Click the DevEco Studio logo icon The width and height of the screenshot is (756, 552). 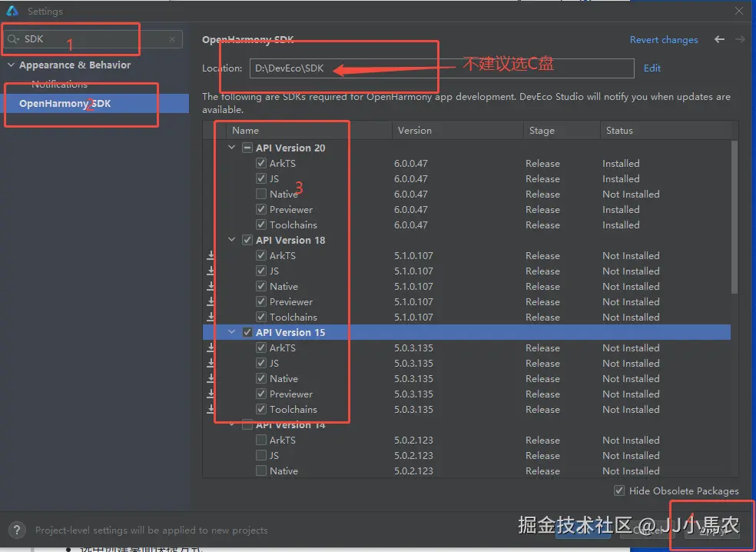pyautogui.click(x=12, y=11)
